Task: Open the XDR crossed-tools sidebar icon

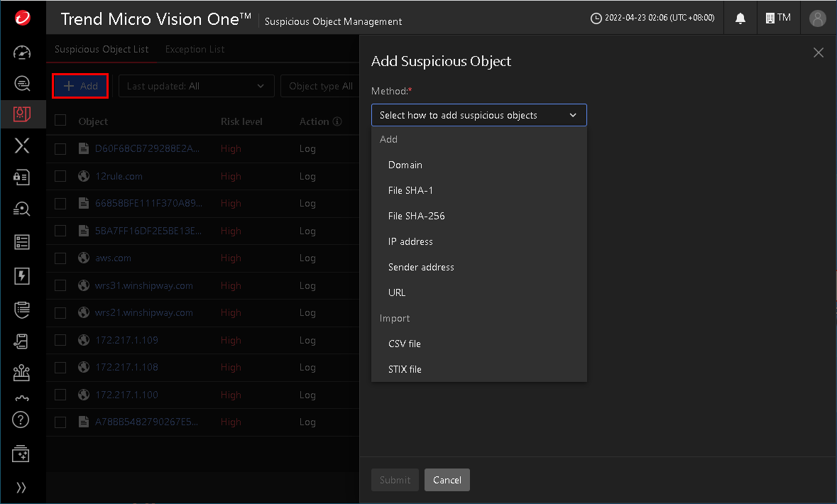Action: click(22, 146)
